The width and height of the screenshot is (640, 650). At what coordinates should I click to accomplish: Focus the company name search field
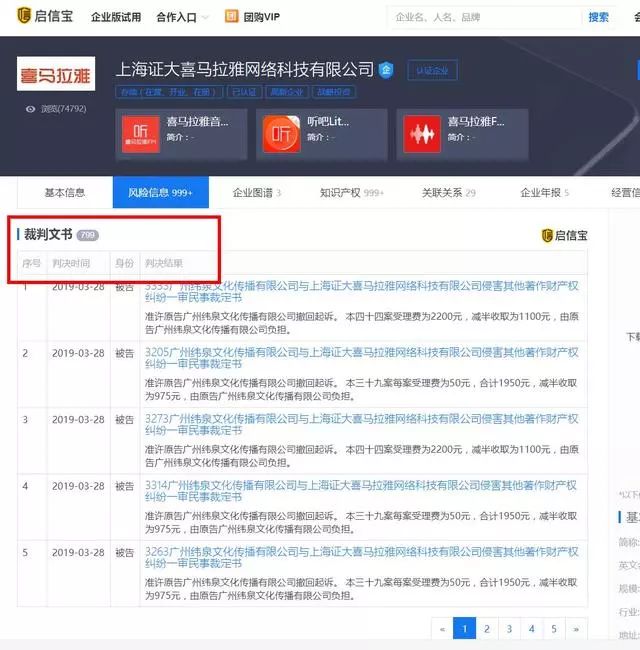(484, 17)
